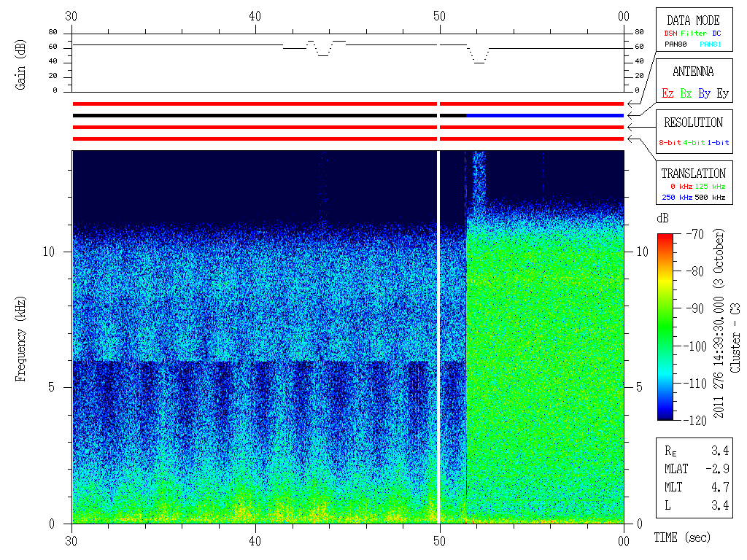The image size is (747, 560).
Task: Click the MLAT value -2.9
Action: coord(718,469)
